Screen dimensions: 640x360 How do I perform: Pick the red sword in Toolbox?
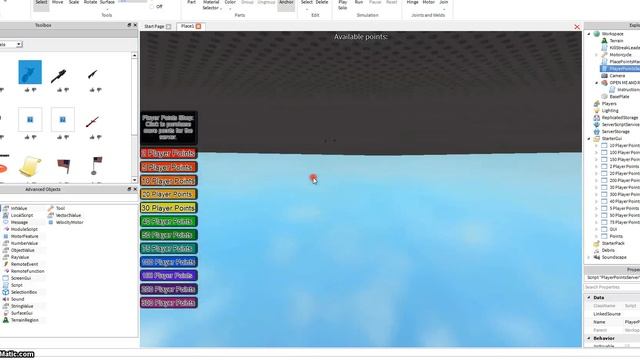click(x=92, y=122)
